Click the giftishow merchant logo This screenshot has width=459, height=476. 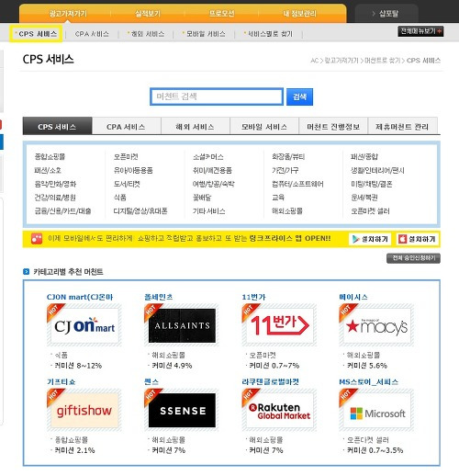tap(84, 411)
